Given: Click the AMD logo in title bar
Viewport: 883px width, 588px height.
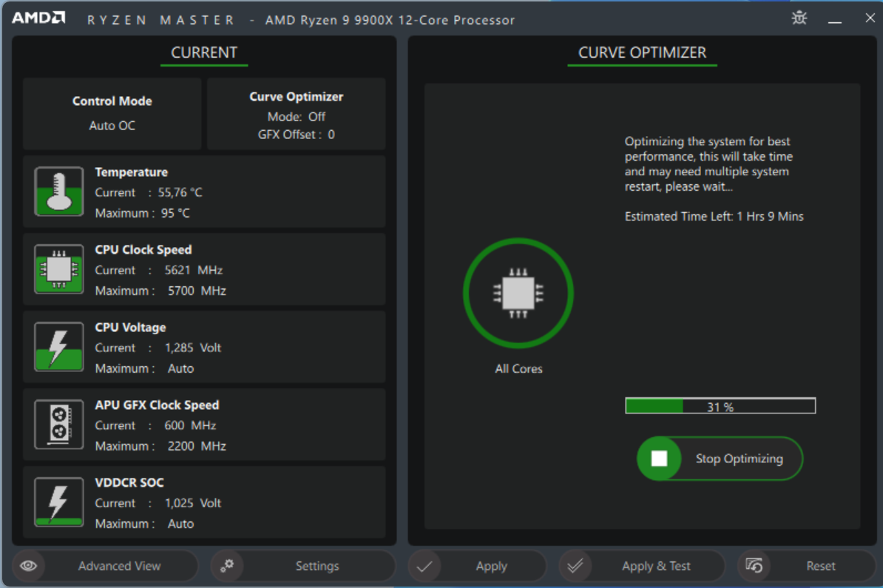Looking at the screenshot, I should (38, 18).
